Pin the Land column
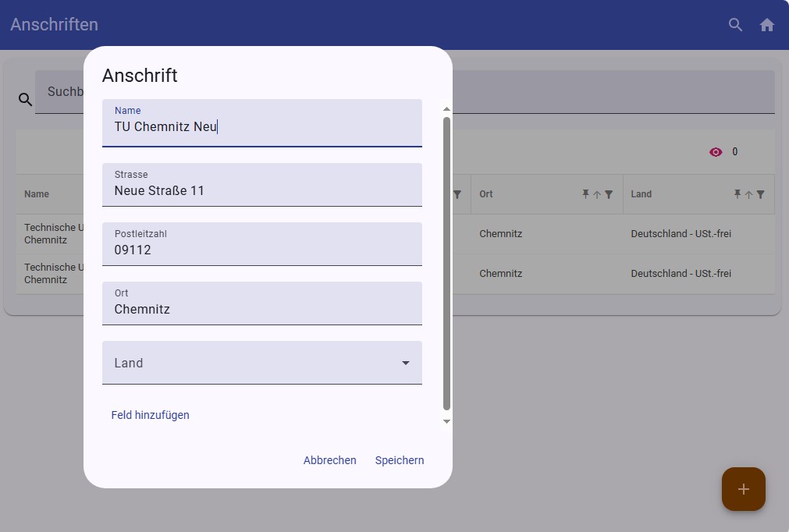Viewport: 789px width, 532px height. pos(737,194)
